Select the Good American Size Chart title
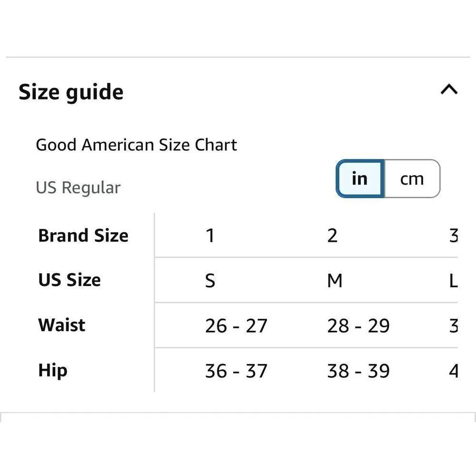This screenshot has width=476, height=476. (137, 144)
